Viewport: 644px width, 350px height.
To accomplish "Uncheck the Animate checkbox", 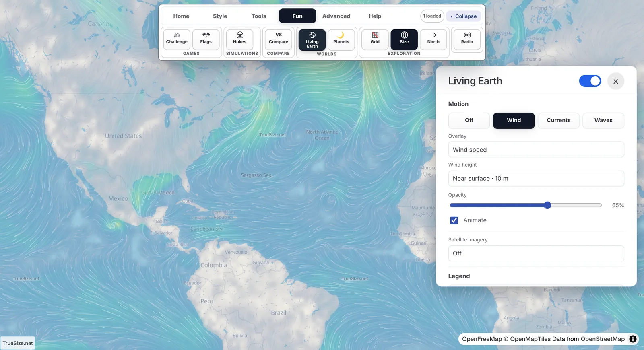I will point(454,220).
